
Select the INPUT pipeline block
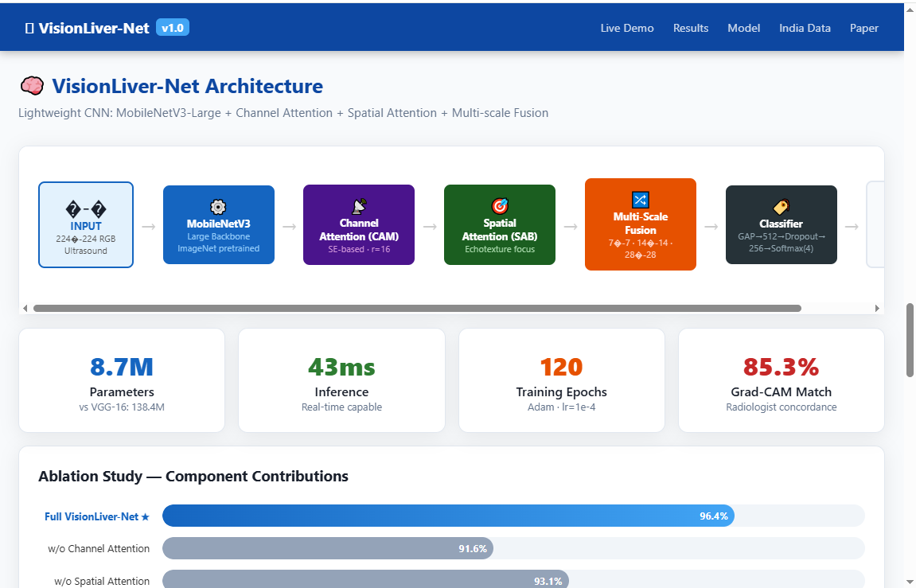[x=86, y=225]
